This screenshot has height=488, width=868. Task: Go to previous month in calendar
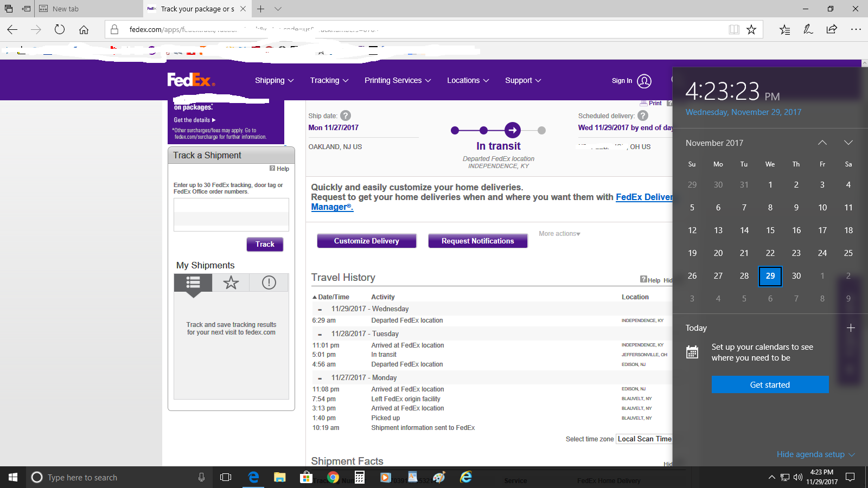(822, 143)
